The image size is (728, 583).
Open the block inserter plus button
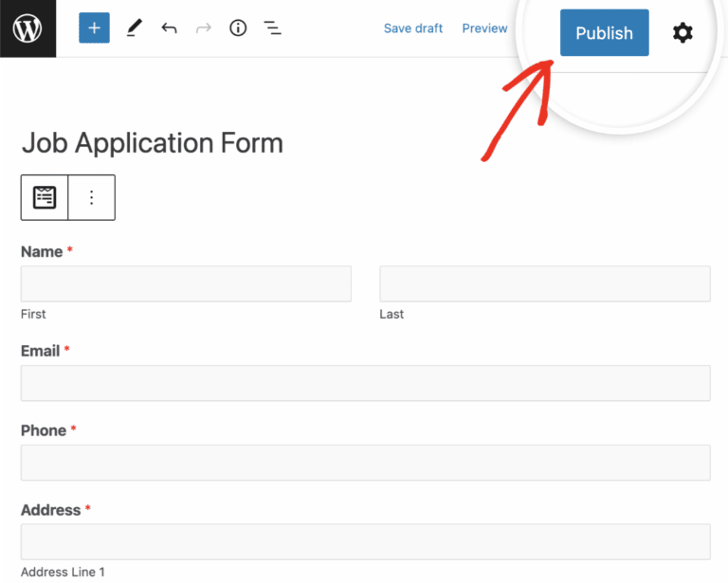(x=94, y=28)
